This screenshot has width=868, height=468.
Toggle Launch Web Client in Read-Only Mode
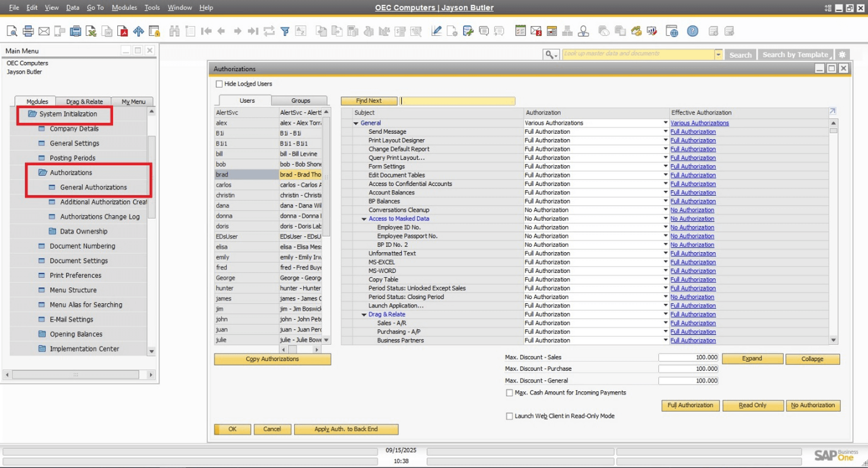pyautogui.click(x=510, y=416)
